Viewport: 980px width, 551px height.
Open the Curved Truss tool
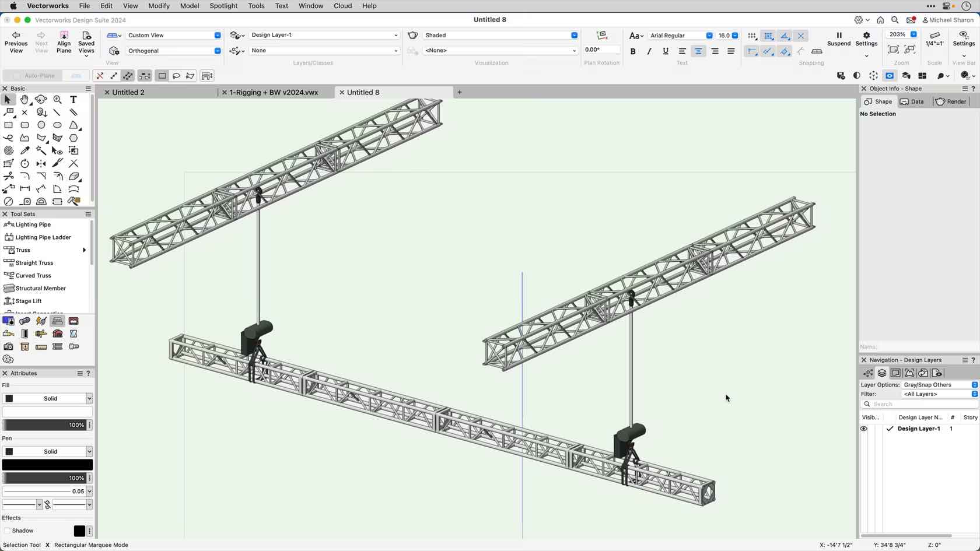click(32, 275)
